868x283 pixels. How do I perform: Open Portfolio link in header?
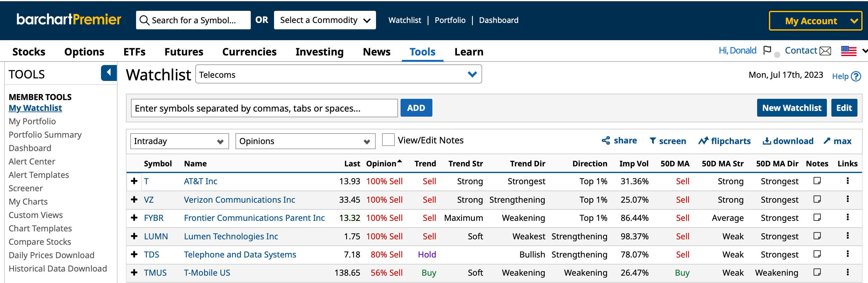click(x=450, y=20)
